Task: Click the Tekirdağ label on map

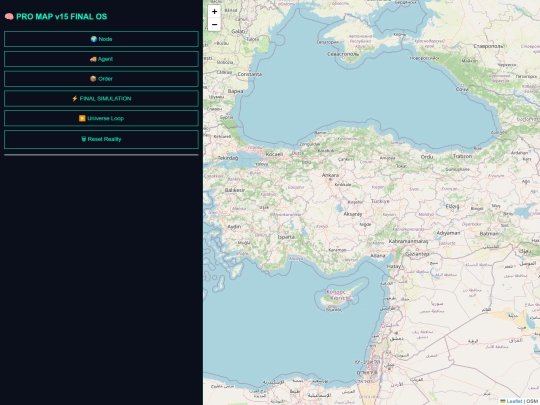Action: point(228,158)
